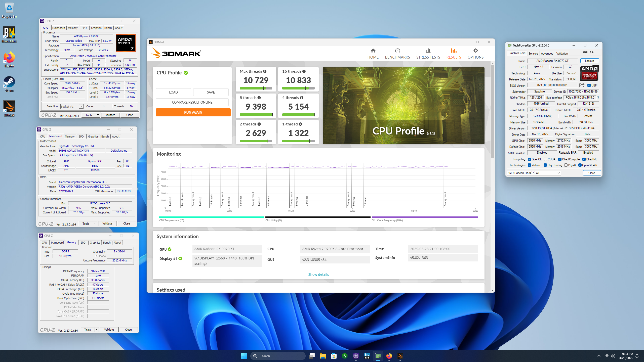
Task: Click Max threads info icon
Action: tap(265, 71)
